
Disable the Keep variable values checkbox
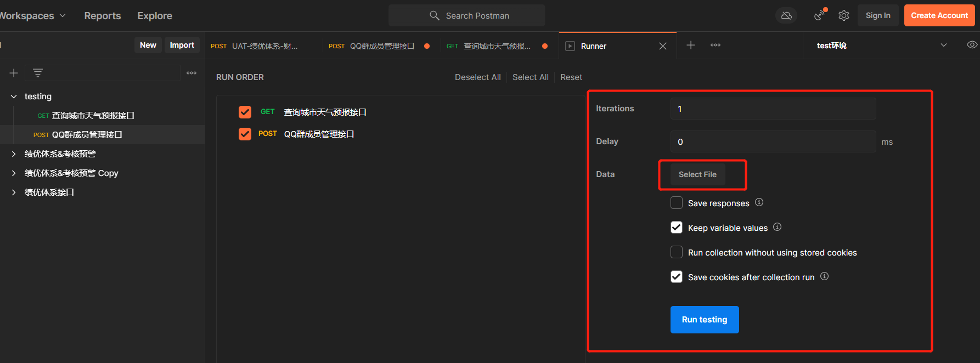point(677,228)
